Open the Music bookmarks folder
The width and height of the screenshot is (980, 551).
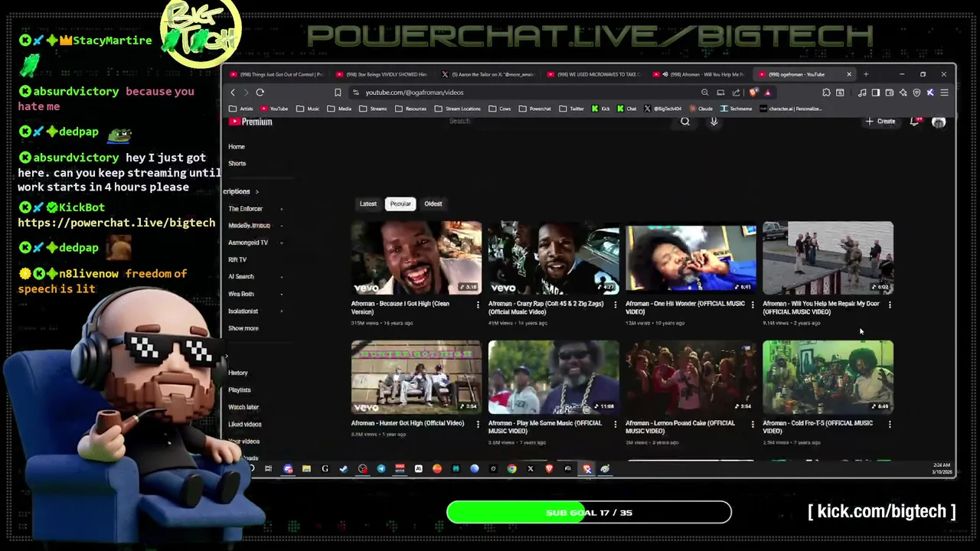pyautogui.click(x=308, y=109)
